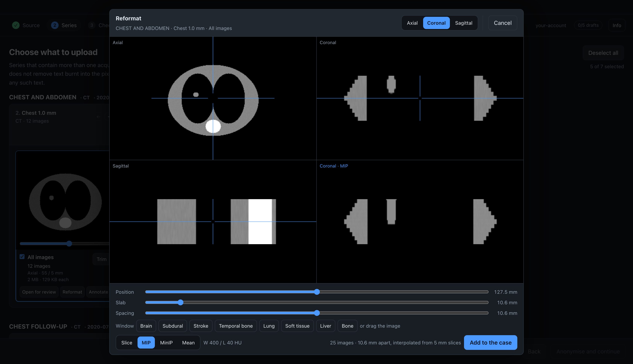633x364 pixels.
Task: Click the Trim button in series card
Action: pyautogui.click(x=102, y=259)
